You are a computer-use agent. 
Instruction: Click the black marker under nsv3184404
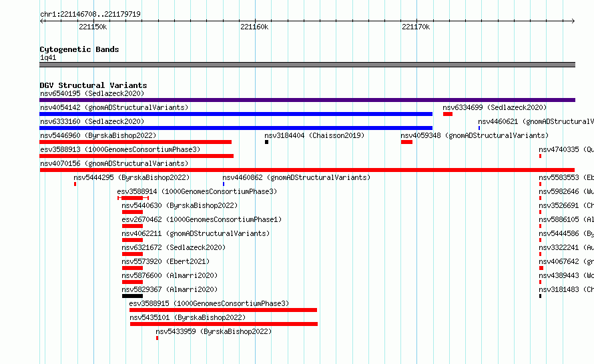267,142
